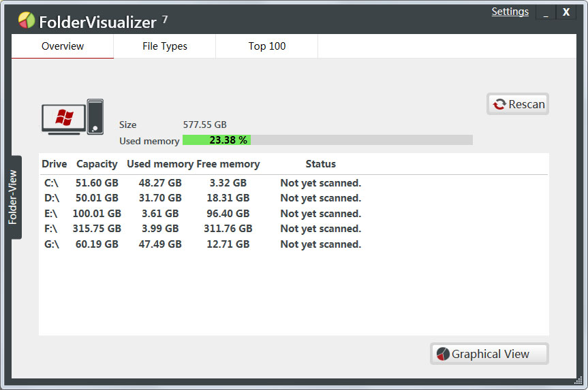Open the Graphical View button

click(489, 354)
